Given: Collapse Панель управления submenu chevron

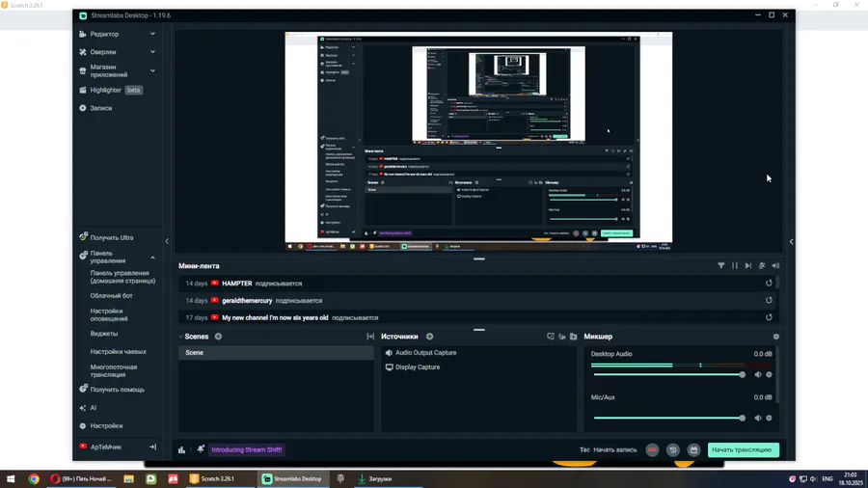Looking at the screenshot, I should [152, 258].
